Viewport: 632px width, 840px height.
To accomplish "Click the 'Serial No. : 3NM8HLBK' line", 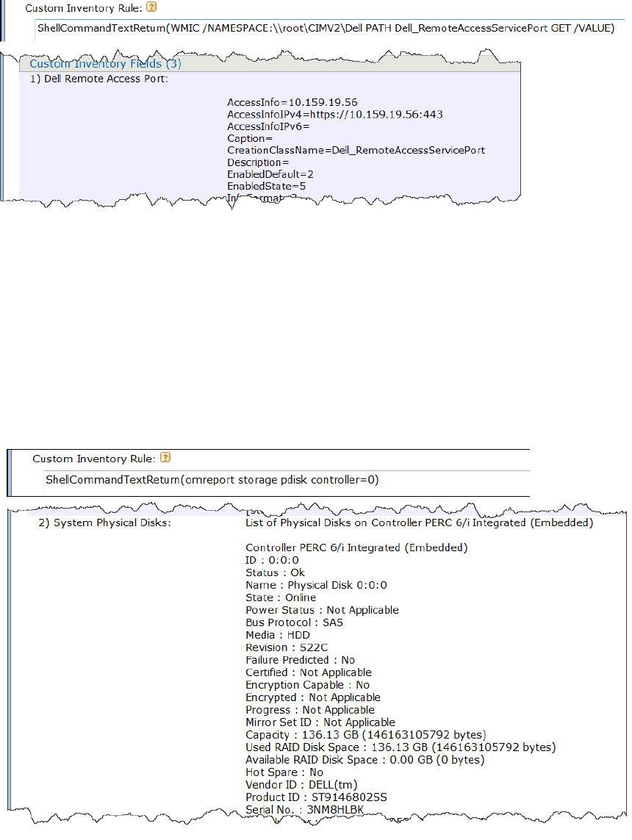I will [305, 809].
